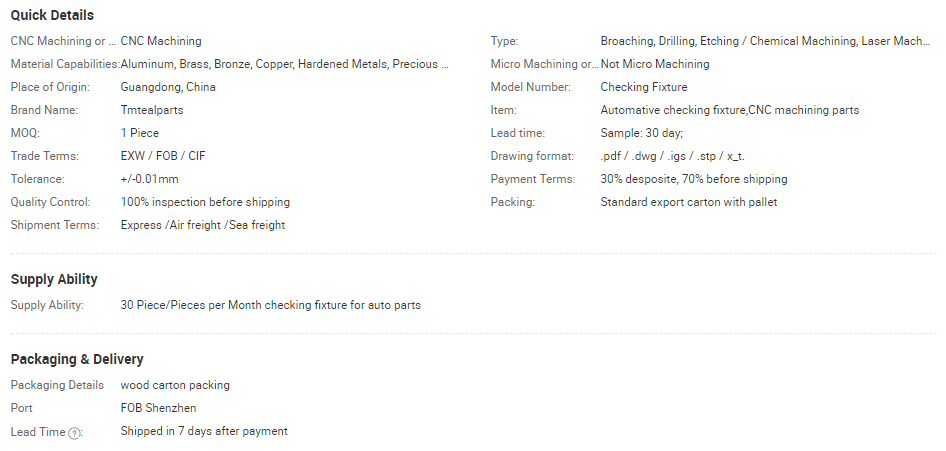Click the wood carton packing detail
The width and height of the screenshot is (946, 451).
tap(175, 385)
